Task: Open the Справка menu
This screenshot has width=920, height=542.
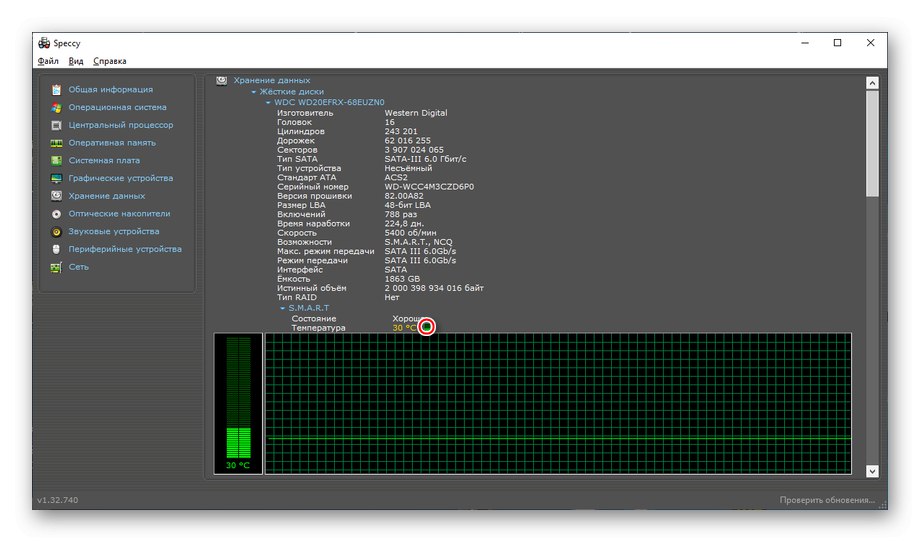Action: (110, 61)
